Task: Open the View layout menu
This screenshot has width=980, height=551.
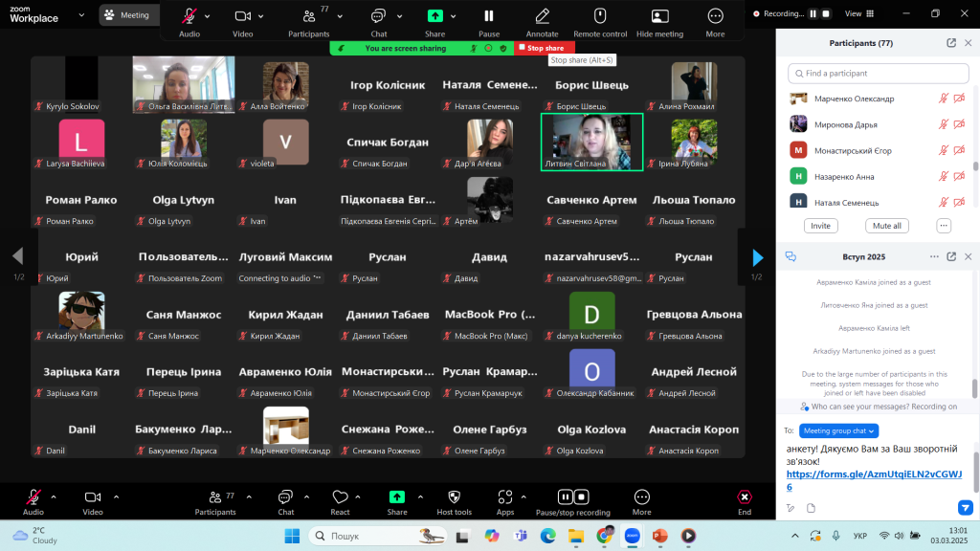Action: pos(859,13)
